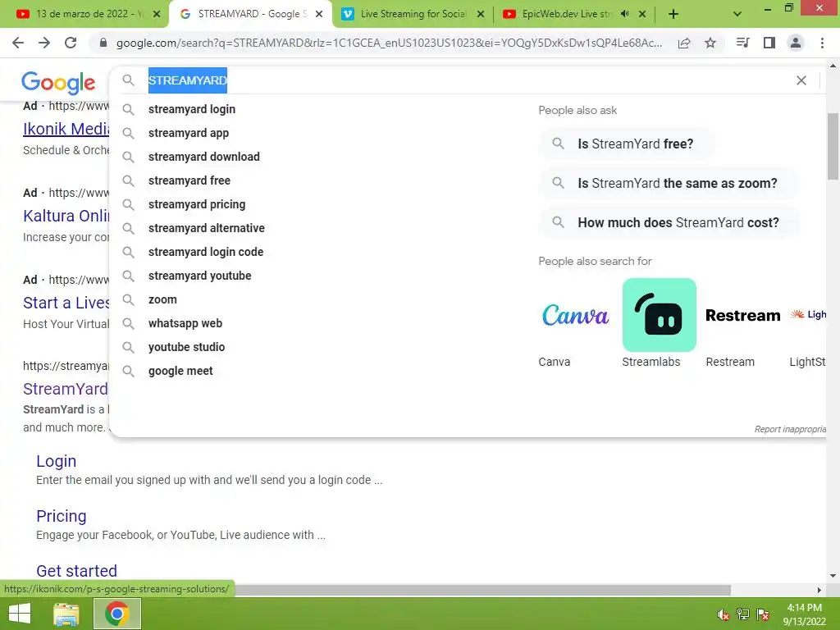
Task: Open File Explorer from the taskbar
Action: coord(66,614)
